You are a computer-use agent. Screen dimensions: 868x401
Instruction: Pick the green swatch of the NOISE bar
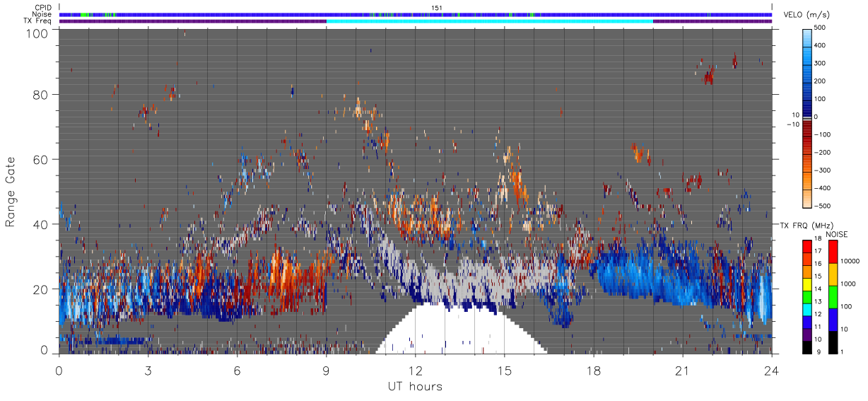833,296
